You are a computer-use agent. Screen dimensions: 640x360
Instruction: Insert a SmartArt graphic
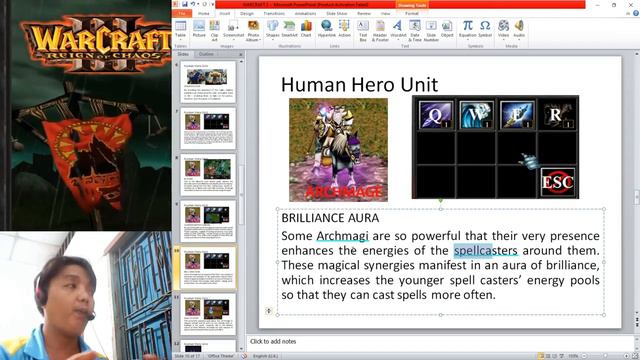289,29
